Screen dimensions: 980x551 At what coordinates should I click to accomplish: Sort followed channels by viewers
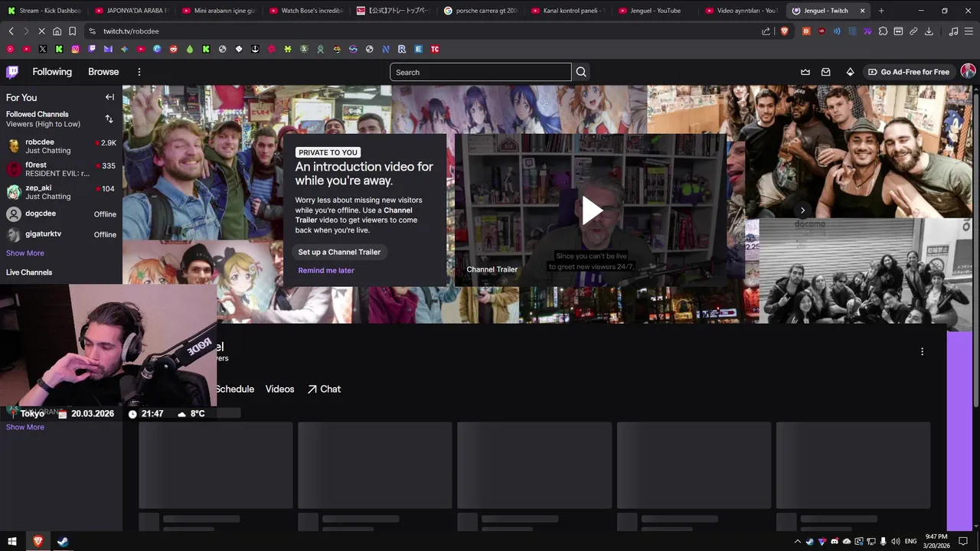(109, 119)
